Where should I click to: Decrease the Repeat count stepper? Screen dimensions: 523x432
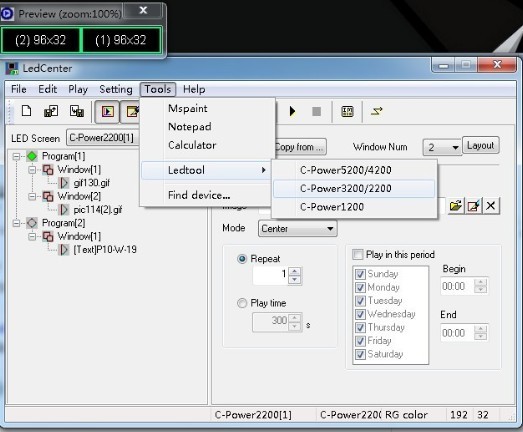click(x=295, y=280)
